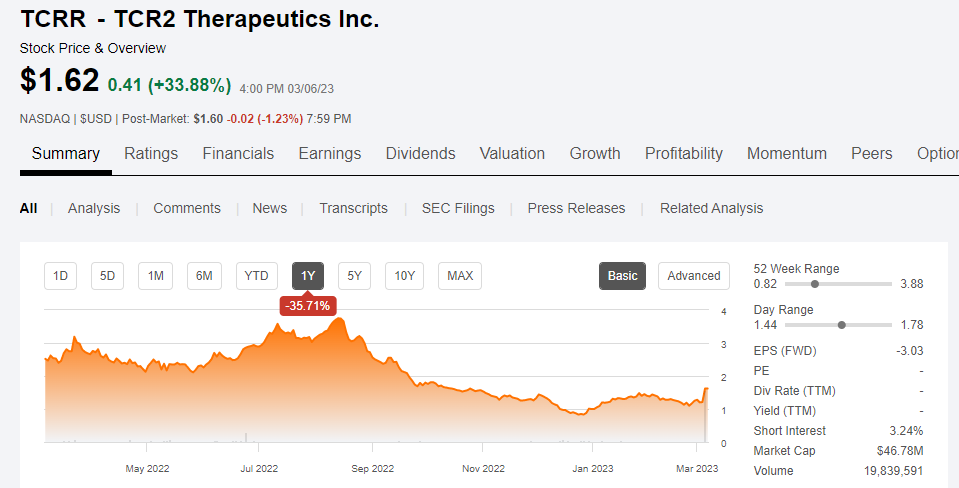Click the 52 Week Range slider marker
This screenshot has height=488, width=959.
point(815,284)
